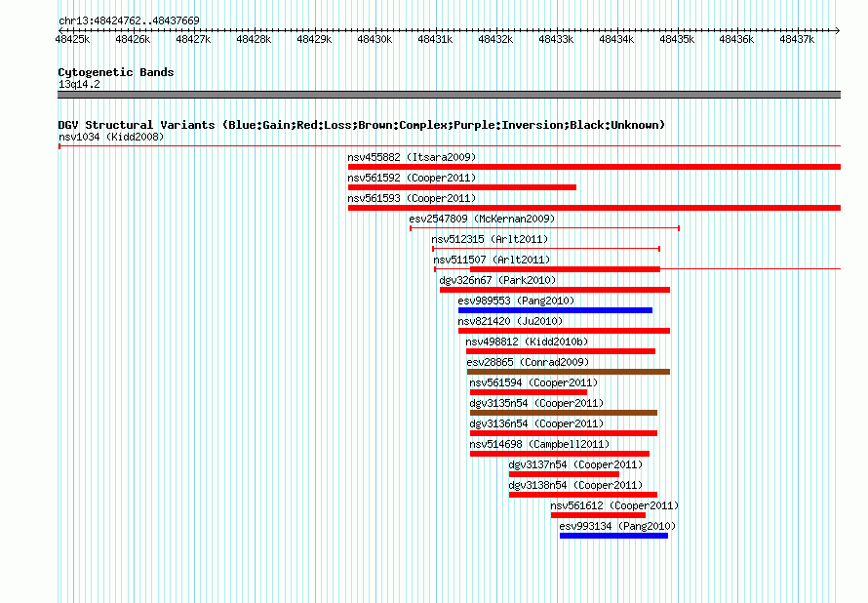Open the dgv3138n54 (Cooper2011) red bar
Screen dimensions: 868x603
pos(583,495)
